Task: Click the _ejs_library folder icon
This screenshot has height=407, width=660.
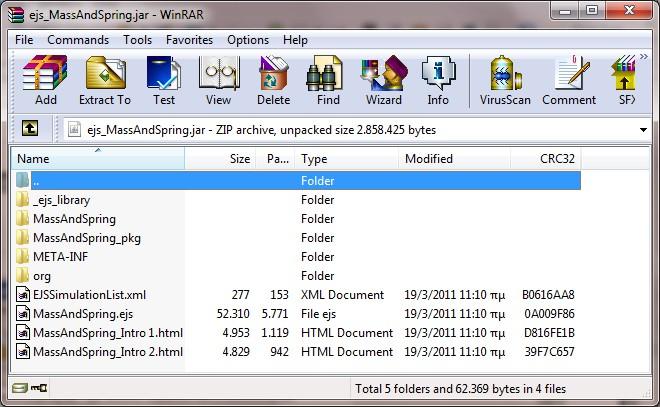Action: pyautogui.click(x=23, y=200)
